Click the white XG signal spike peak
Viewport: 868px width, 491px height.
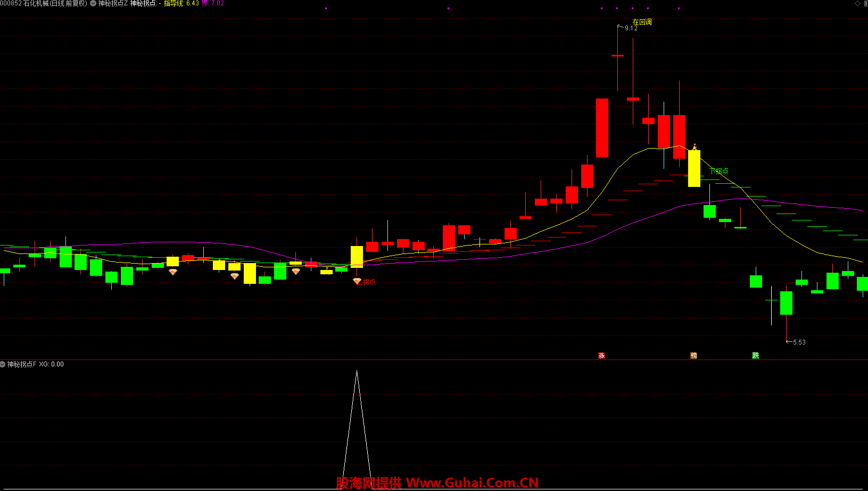coord(357,372)
